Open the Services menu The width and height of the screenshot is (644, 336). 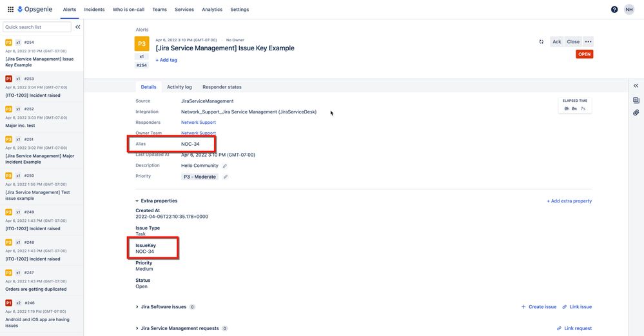(x=184, y=10)
